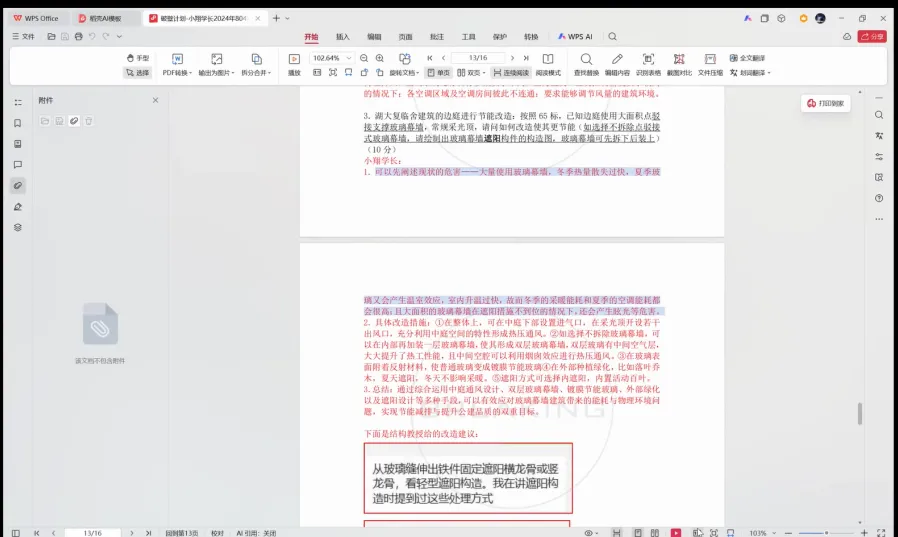
Task: Open 文件压缩 file compression tool
Action: point(710,65)
